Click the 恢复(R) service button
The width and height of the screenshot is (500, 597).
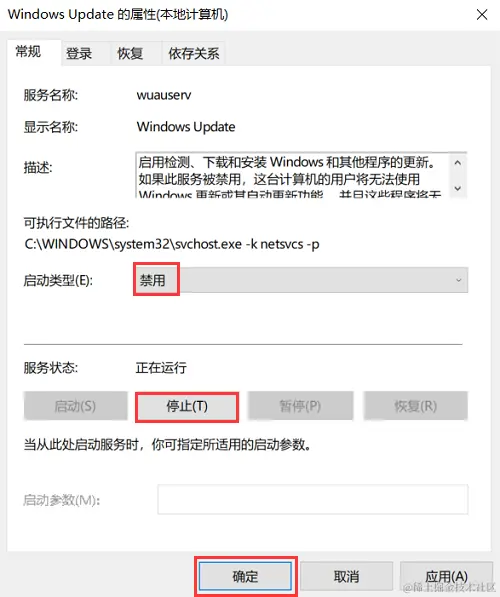415,406
